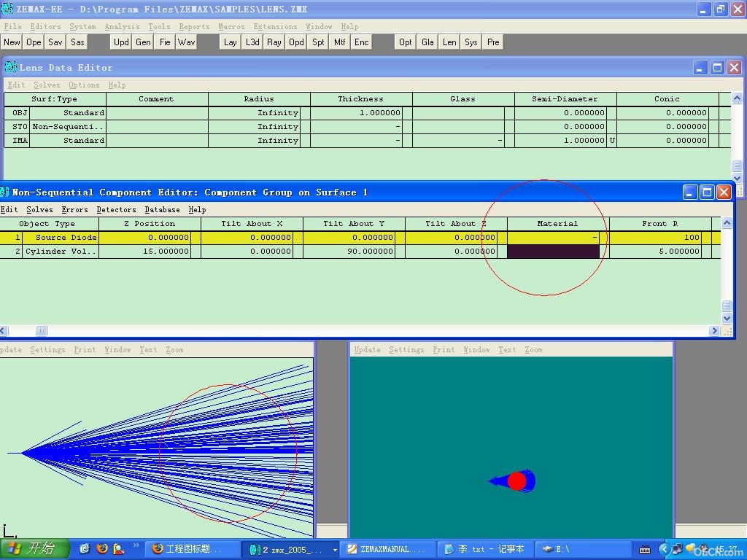This screenshot has width=747, height=560.
Task: Click Text in the right shaded model window
Action: [x=508, y=349]
